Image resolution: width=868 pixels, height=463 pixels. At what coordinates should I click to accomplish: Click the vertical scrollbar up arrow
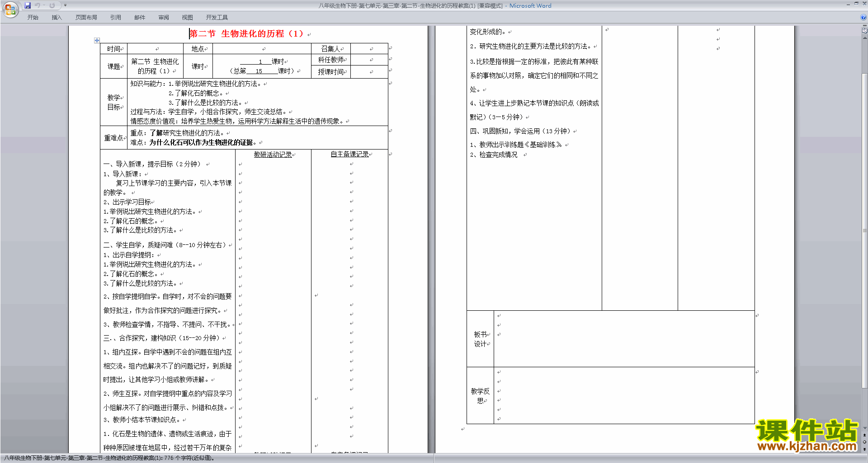tap(865, 38)
